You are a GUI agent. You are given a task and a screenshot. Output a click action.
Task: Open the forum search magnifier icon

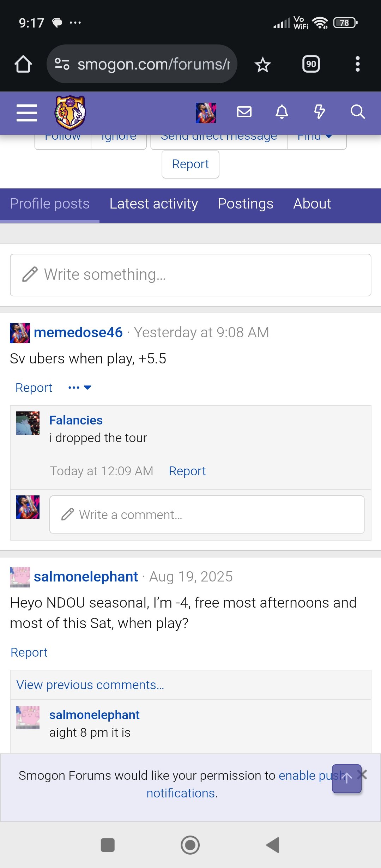pos(358,112)
